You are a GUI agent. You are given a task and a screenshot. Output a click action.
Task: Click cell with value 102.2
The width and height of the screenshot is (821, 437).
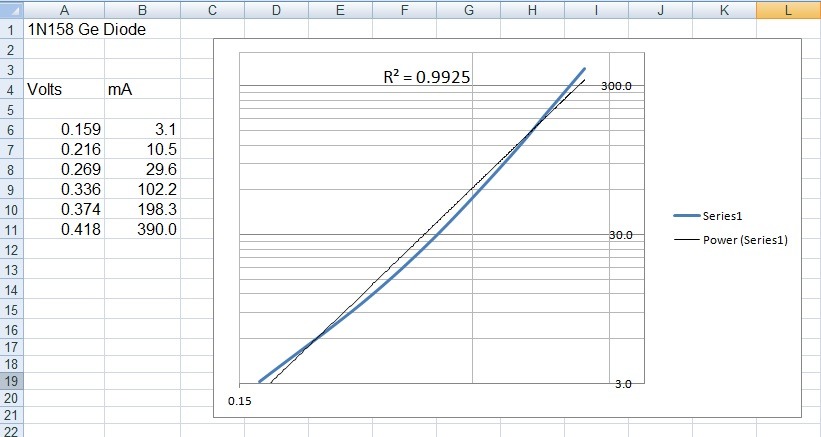coord(142,189)
